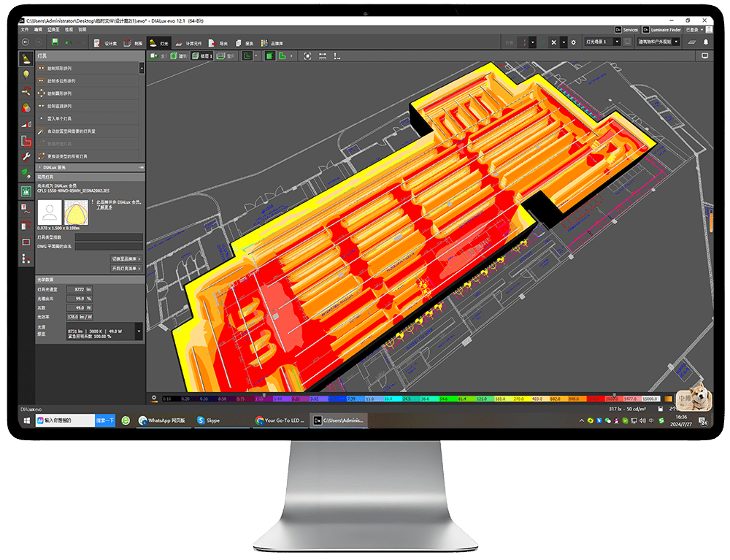Open the emergency lighting tool icon
Image resolution: width=730 pixels, height=560 pixels.
click(x=26, y=191)
